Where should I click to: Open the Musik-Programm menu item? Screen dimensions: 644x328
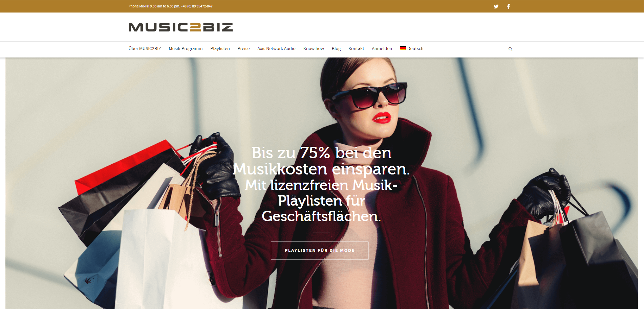(x=186, y=49)
